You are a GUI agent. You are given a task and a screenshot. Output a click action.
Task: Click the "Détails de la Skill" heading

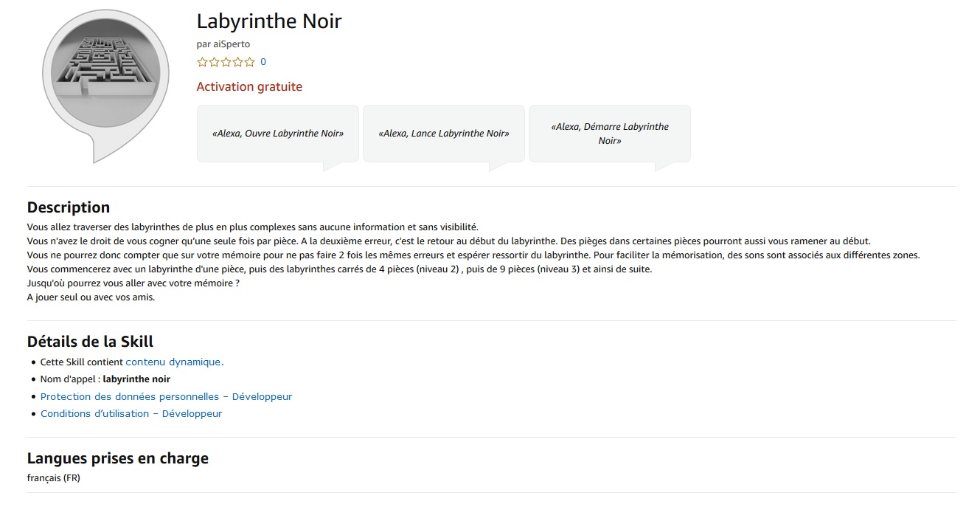tap(90, 342)
